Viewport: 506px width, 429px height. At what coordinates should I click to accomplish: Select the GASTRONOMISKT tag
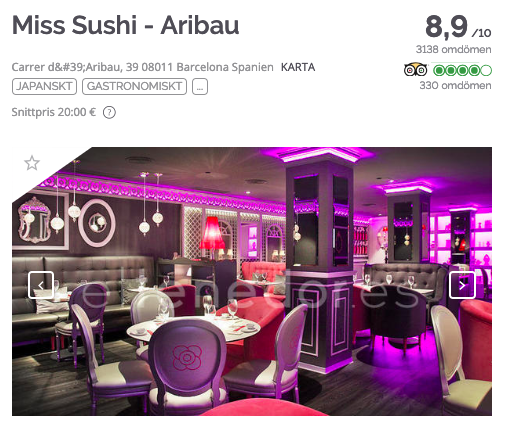[x=134, y=87]
